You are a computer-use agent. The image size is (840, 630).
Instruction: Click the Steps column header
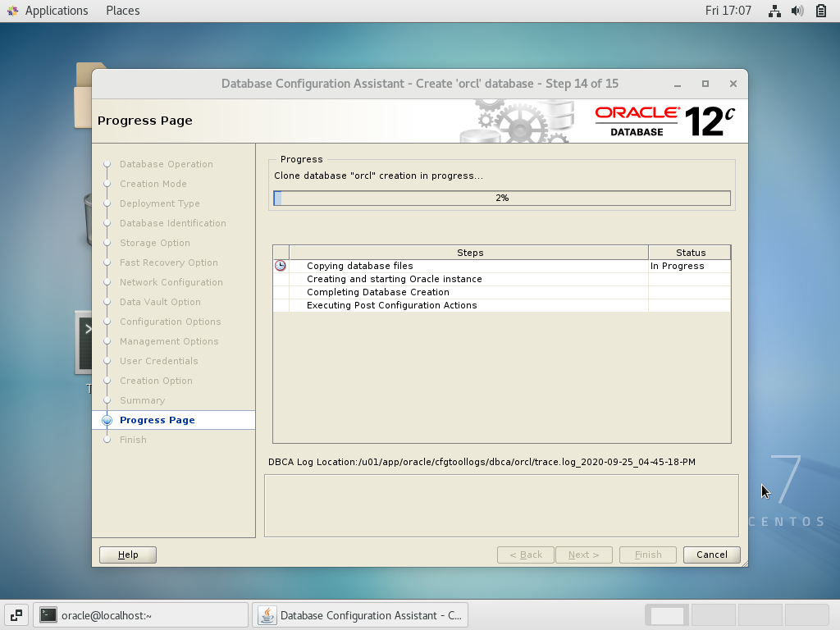coord(469,253)
